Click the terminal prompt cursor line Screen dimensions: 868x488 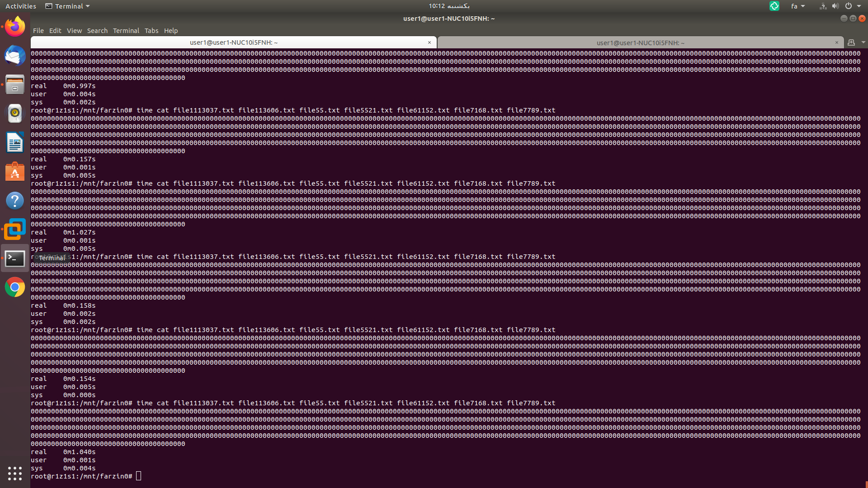coord(138,476)
